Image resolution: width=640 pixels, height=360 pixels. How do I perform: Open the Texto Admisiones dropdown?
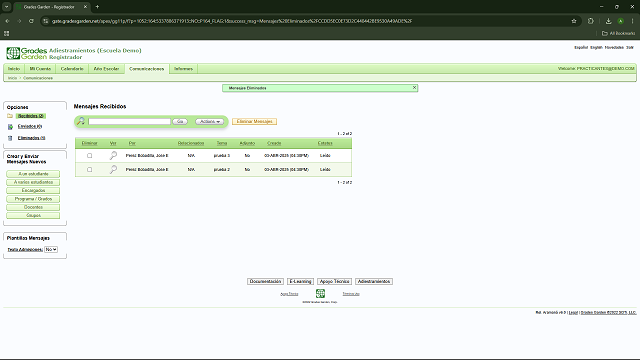(51, 249)
